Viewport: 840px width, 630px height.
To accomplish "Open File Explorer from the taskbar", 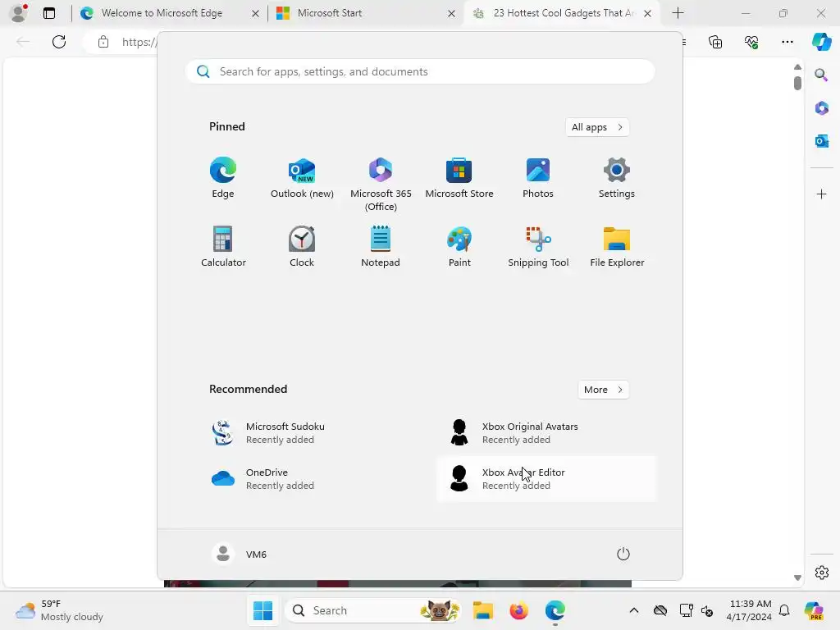I will (482, 610).
